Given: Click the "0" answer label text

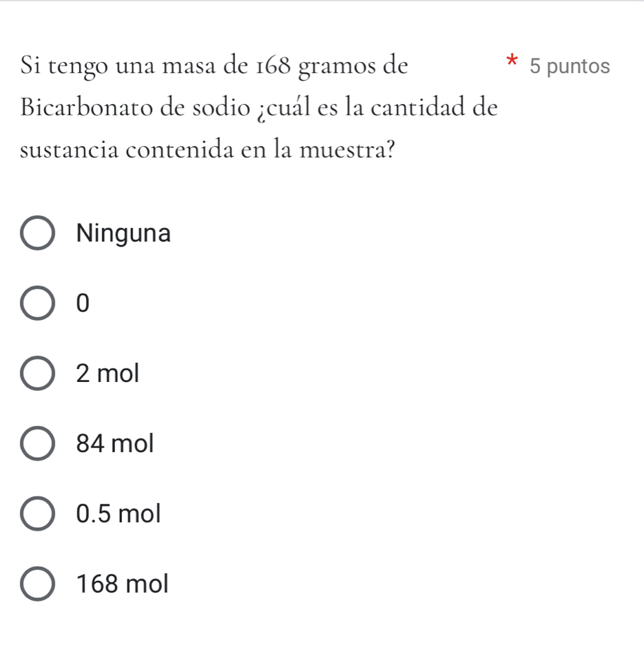Looking at the screenshot, I should pyautogui.click(x=83, y=304).
